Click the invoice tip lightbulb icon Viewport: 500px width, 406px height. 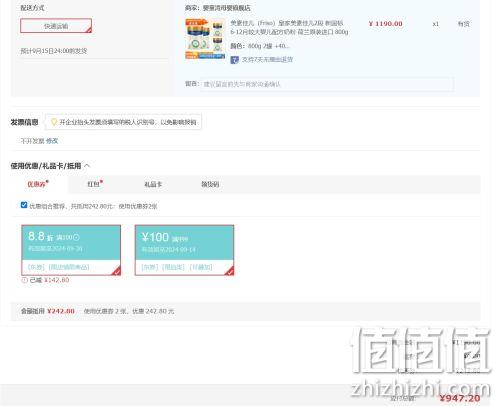pos(54,122)
